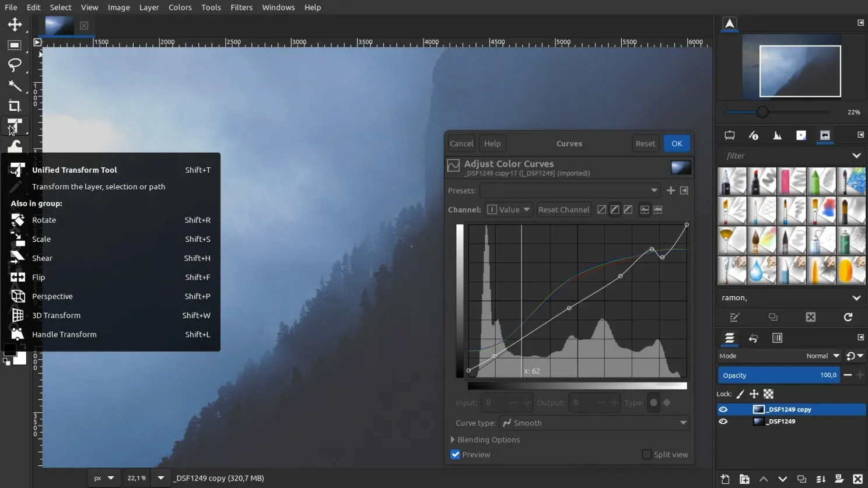Open the Colors menu
Viewport: 868px width, 488px height.
[180, 7]
